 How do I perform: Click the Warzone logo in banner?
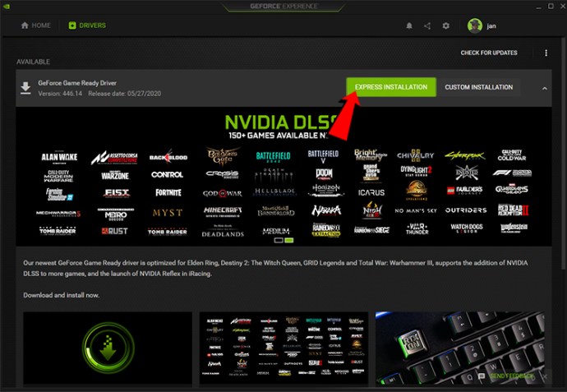pyautogui.click(x=115, y=175)
